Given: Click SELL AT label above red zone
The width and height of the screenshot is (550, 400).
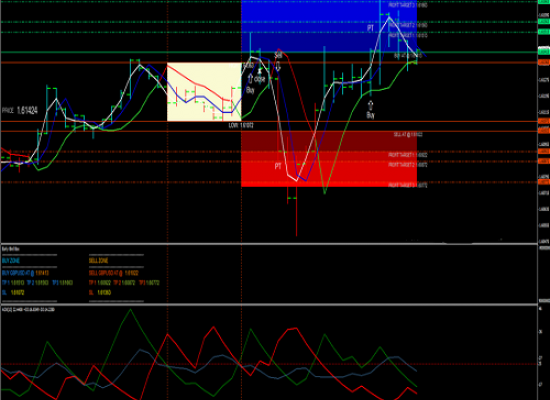Looking at the screenshot, I should coord(408,134).
